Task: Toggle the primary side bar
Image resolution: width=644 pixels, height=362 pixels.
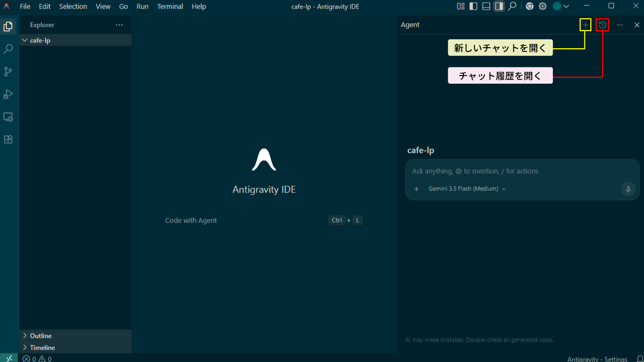Action: (x=473, y=6)
